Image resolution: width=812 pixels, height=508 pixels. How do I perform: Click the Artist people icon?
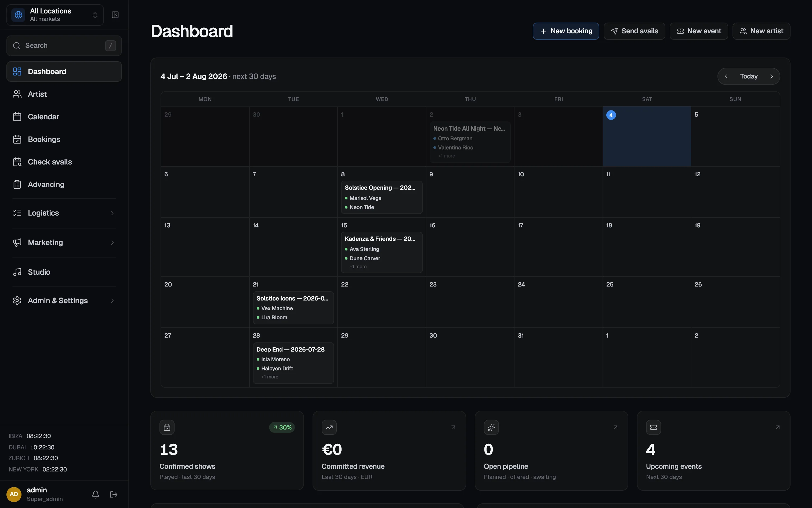17,94
